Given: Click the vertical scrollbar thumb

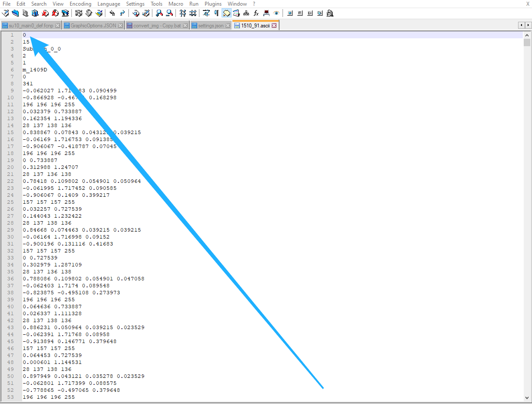Looking at the screenshot, I should (x=527, y=42).
